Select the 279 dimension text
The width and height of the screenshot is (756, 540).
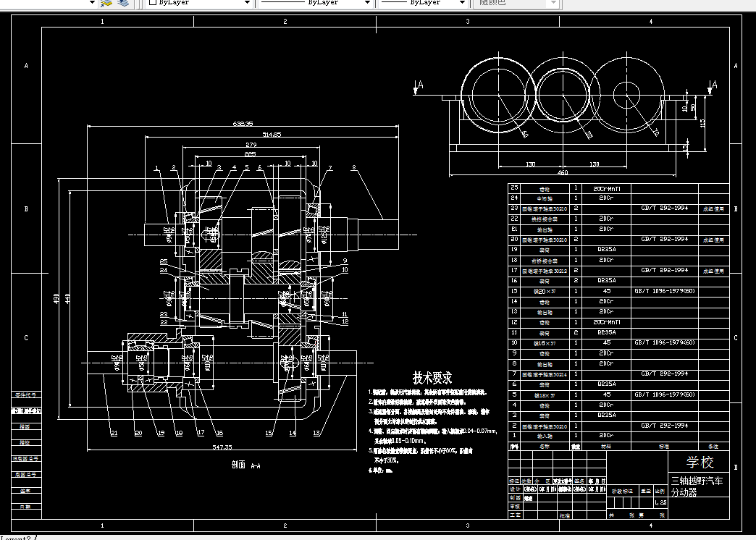coord(251,145)
